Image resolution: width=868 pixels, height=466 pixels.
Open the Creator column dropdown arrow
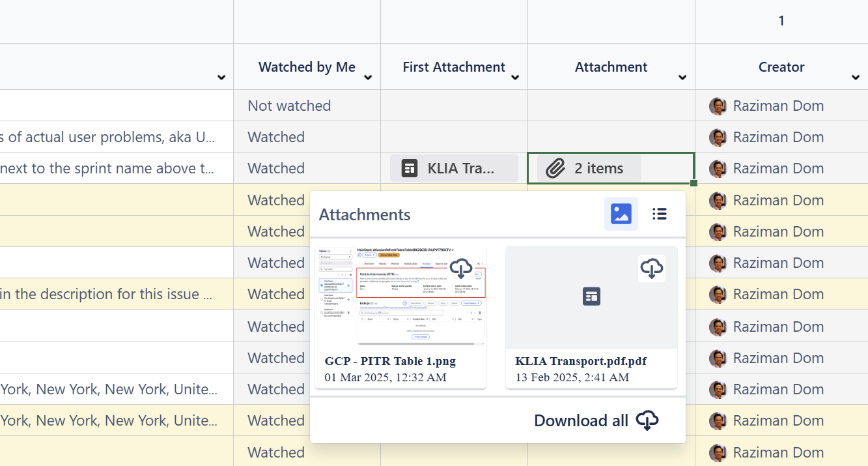pos(856,78)
